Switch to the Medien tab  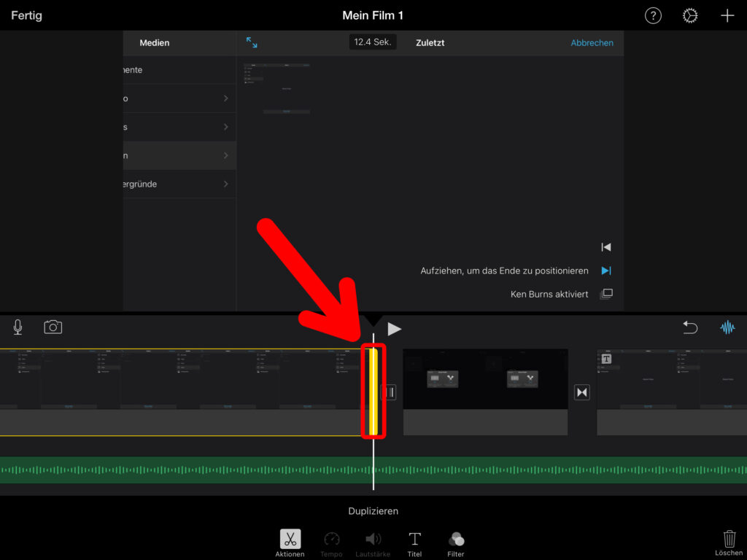(155, 43)
